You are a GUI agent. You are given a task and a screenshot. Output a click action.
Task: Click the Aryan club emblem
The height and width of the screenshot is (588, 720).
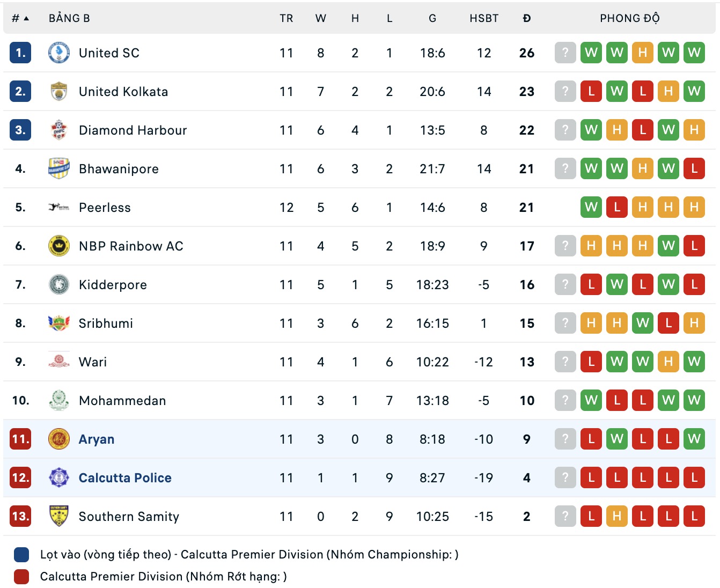point(58,439)
